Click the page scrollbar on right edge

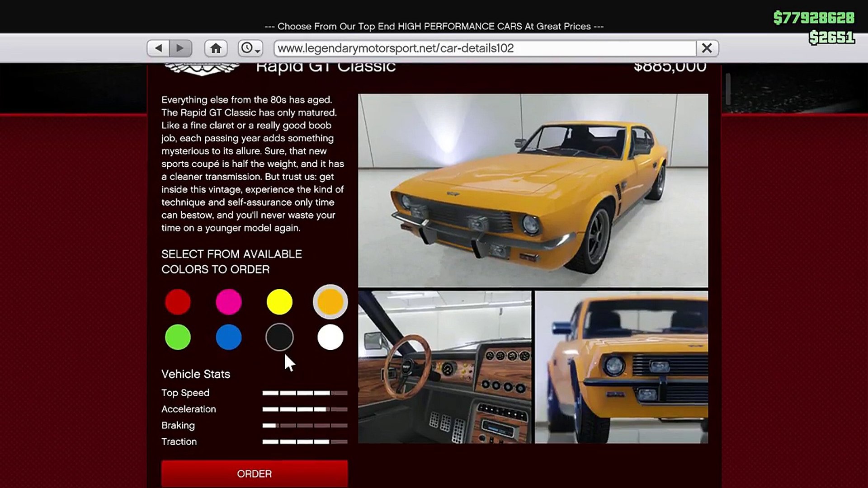point(728,89)
